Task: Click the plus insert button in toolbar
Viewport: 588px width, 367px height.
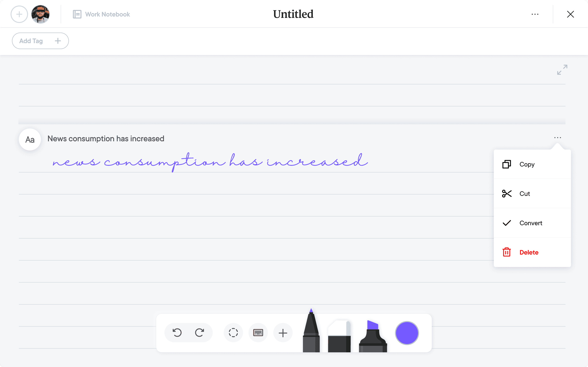Action: coord(283,333)
